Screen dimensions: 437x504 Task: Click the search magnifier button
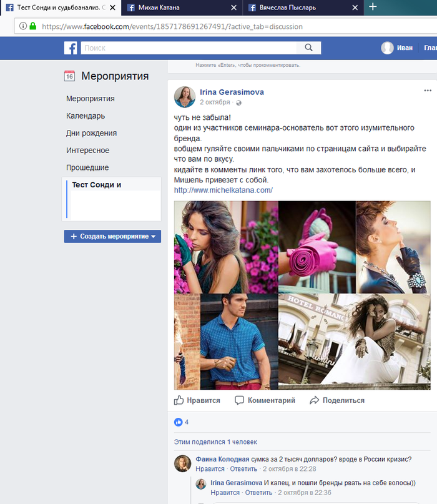point(308,48)
